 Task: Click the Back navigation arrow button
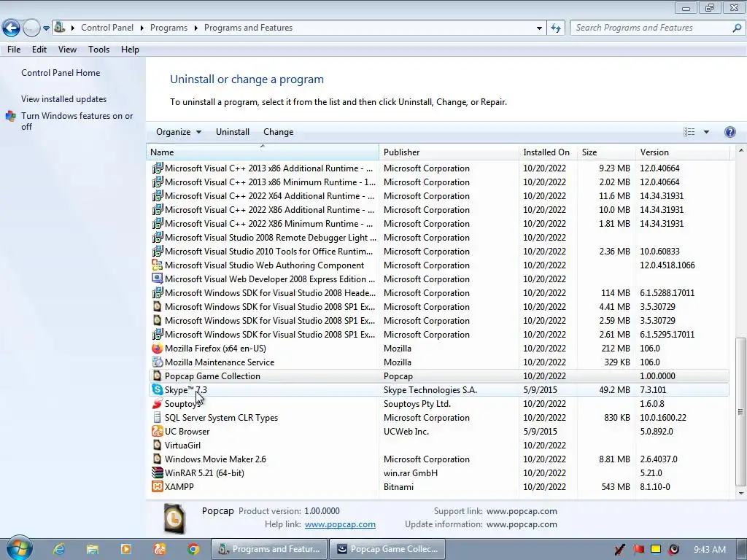point(11,28)
